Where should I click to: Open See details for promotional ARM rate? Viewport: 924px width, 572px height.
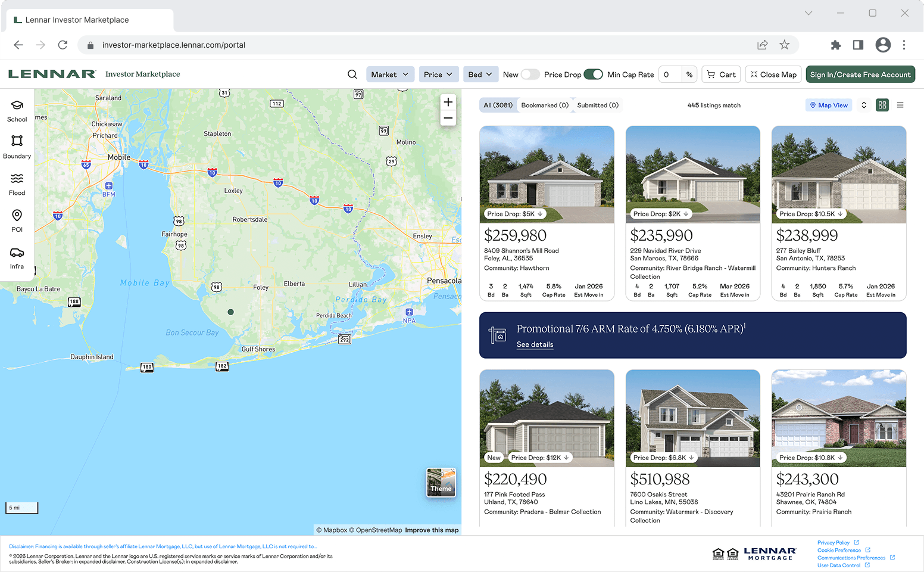[535, 344]
